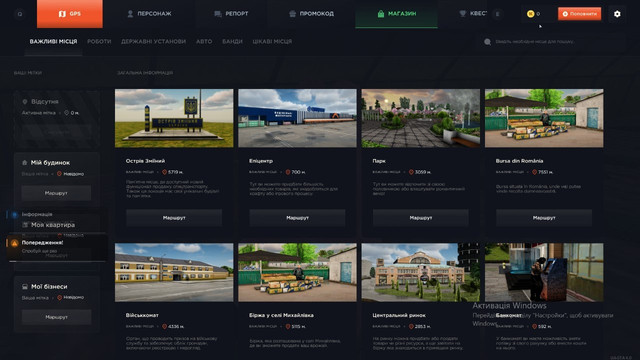Click the blue Інформація notification icon
The height and width of the screenshot is (360, 640).
click(15, 214)
